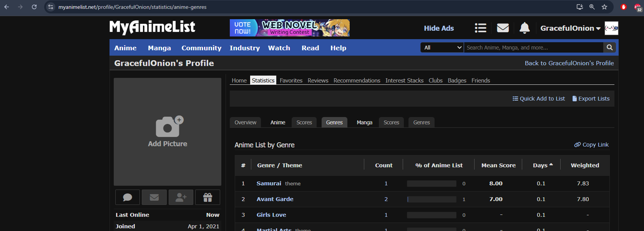
Task: Focus the Search Anime, Manga field
Action: [533, 48]
